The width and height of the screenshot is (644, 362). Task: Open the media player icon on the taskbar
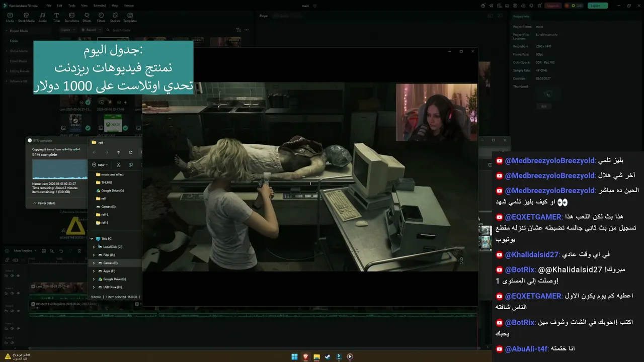point(350,357)
